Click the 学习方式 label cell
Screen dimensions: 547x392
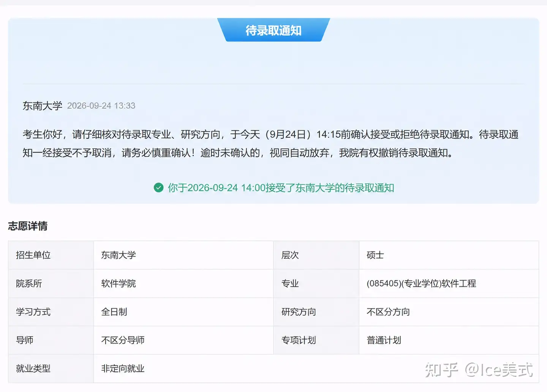coord(51,312)
